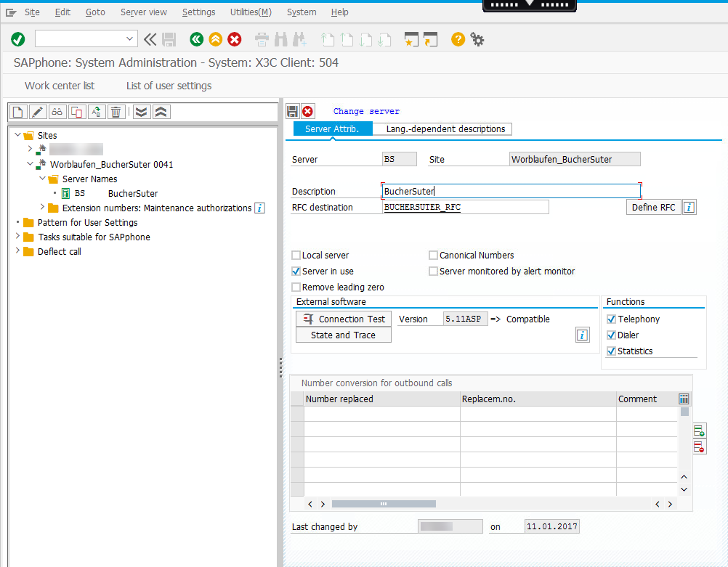Click the Generate Shortcut icon
Screen dimensions: 728x567
click(x=430, y=39)
